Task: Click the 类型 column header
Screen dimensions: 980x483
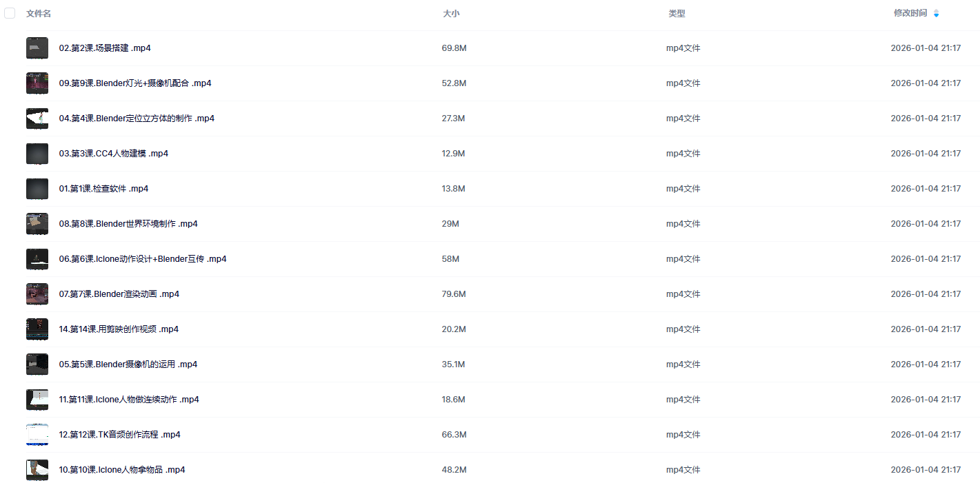Action: pyautogui.click(x=676, y=13)
